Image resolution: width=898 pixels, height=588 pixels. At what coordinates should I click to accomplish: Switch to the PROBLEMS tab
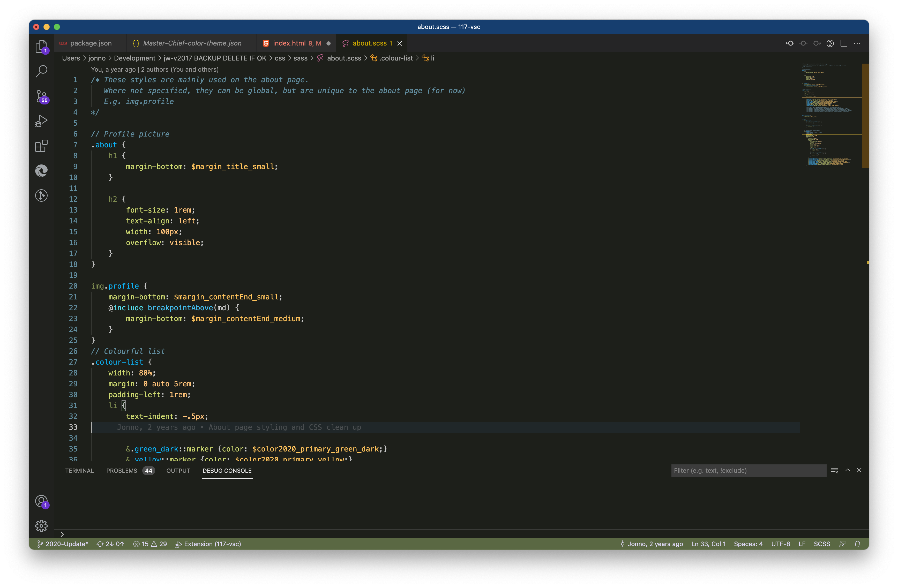click(x=122, y=470)
